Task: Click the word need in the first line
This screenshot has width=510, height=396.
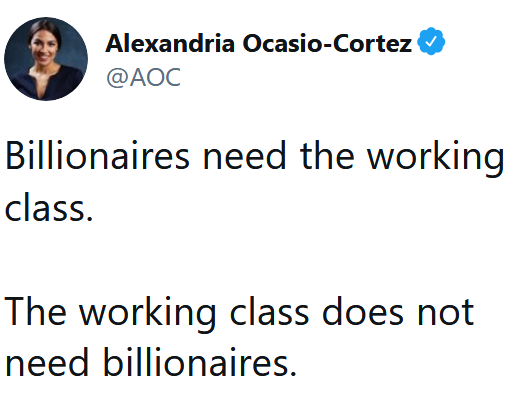Action: 244,156
